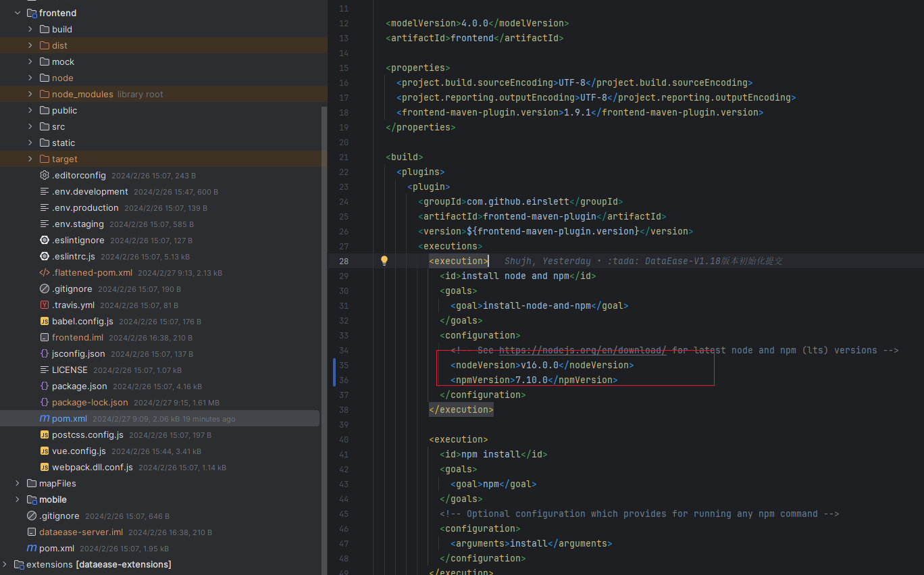Expand the mock folder
The width and height of the screenshot is (924, 575).
30,61
